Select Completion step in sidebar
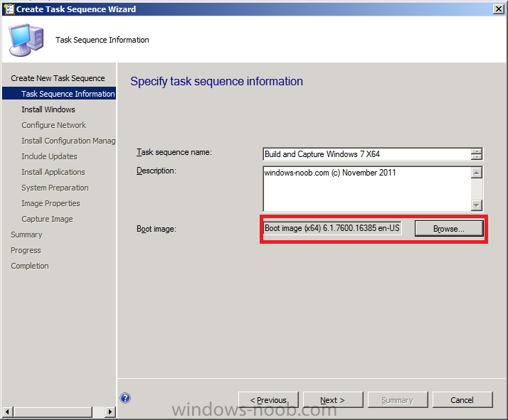The width and height of the screenshot is (508, 420). (30, 266)
